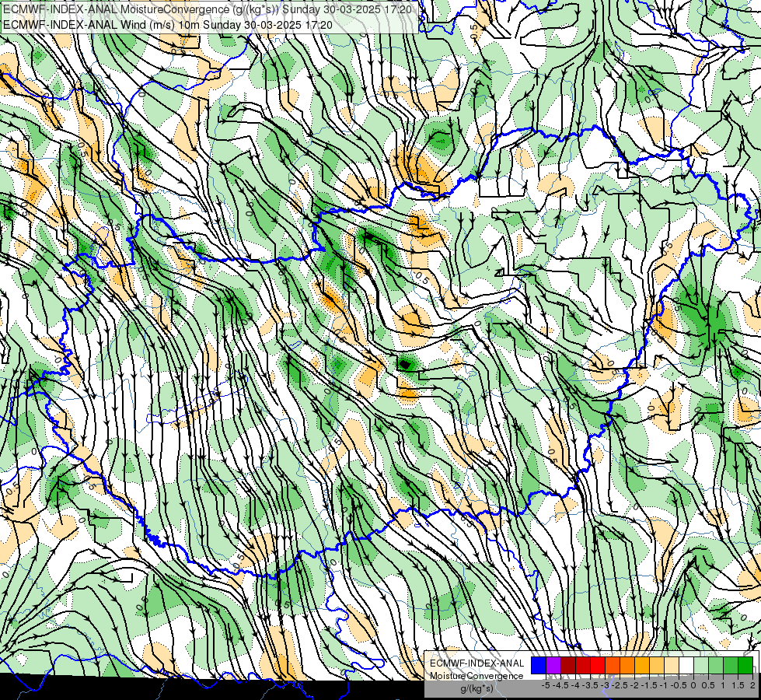Click the legend label MoistureConvergence
Screen dimensions: 761x700
(476, 676)
